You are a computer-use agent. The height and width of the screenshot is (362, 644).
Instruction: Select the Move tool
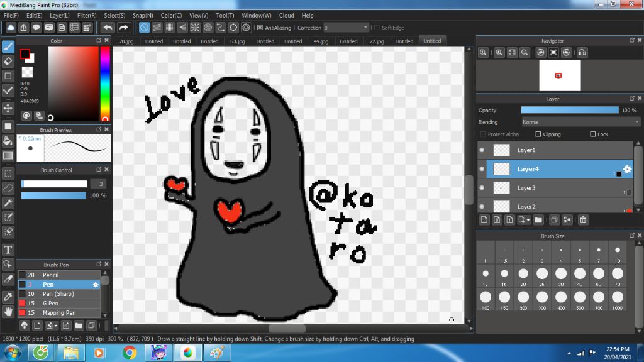8,108
